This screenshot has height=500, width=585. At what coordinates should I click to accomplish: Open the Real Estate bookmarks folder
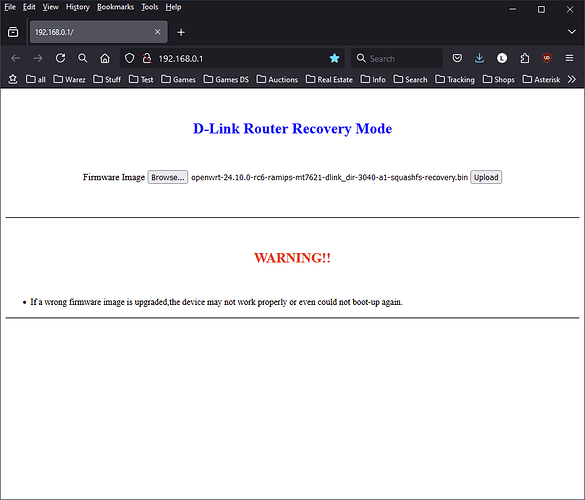329,79
